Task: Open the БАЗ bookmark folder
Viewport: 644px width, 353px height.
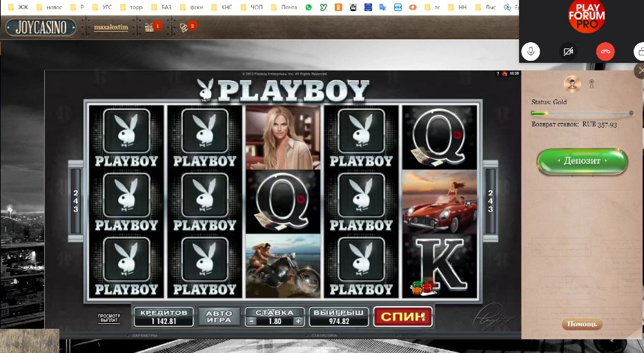Action: [x=162, y=7]
